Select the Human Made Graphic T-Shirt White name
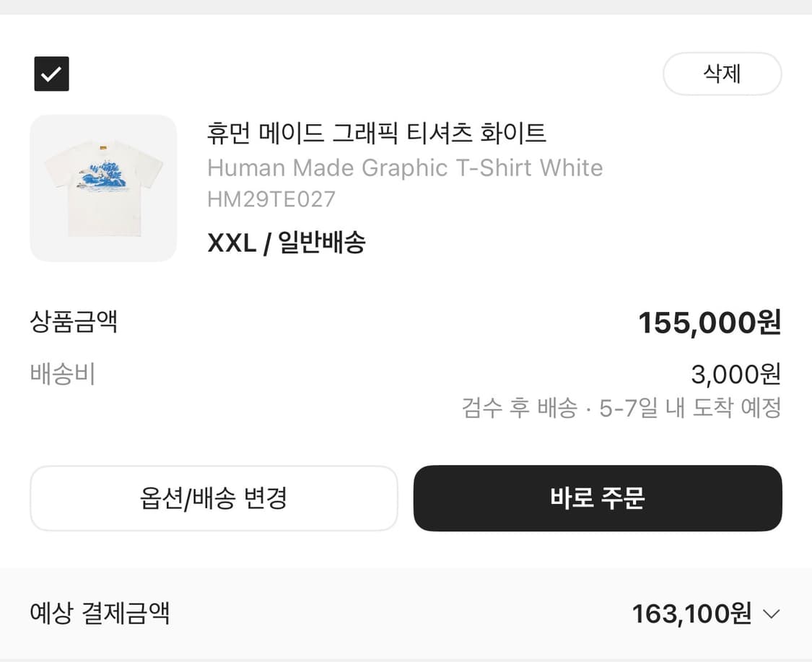Image resolution: width=812 pixels, height=662 pixels. click(405, 167)
